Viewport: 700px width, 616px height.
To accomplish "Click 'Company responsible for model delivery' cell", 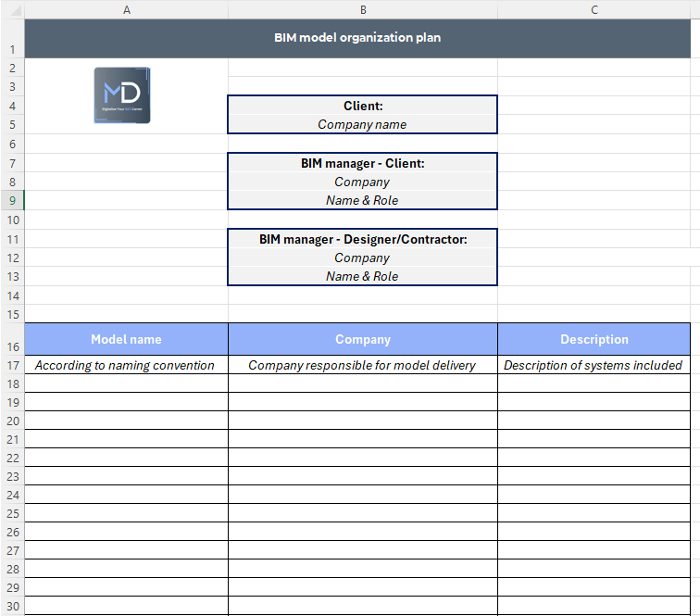I will [363, 365].
